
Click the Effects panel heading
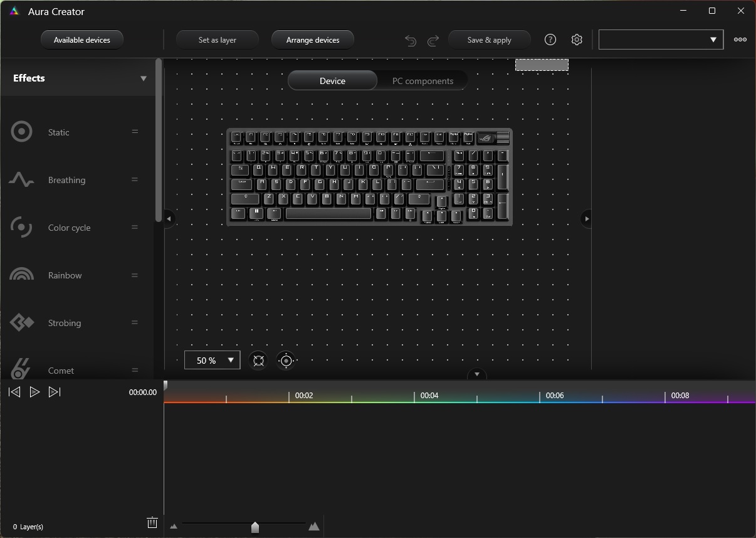click(29, 78)
